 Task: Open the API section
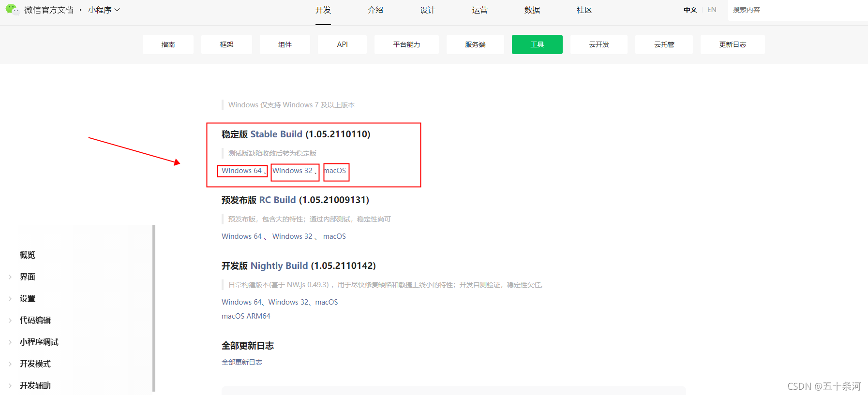342,44
